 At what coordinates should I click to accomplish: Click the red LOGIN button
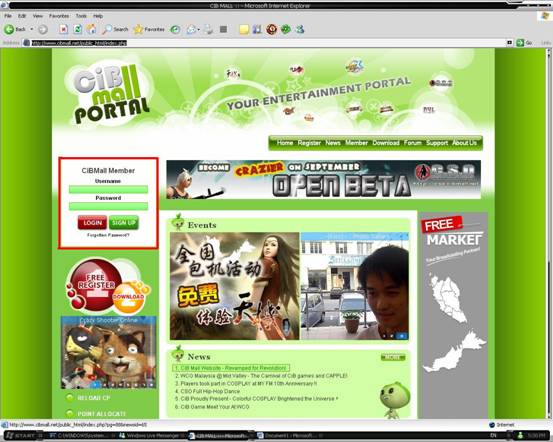click(x=92, y=223)
